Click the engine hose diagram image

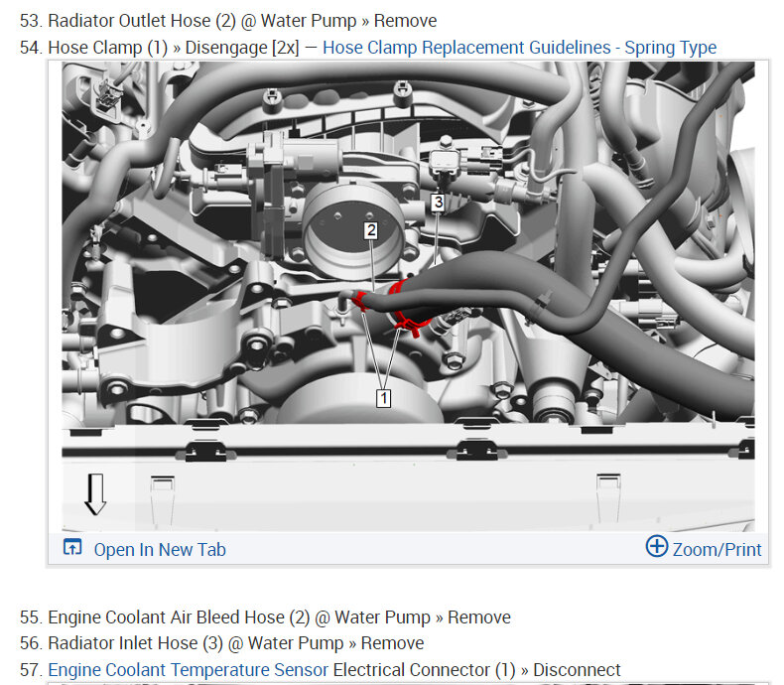[408, 296]
